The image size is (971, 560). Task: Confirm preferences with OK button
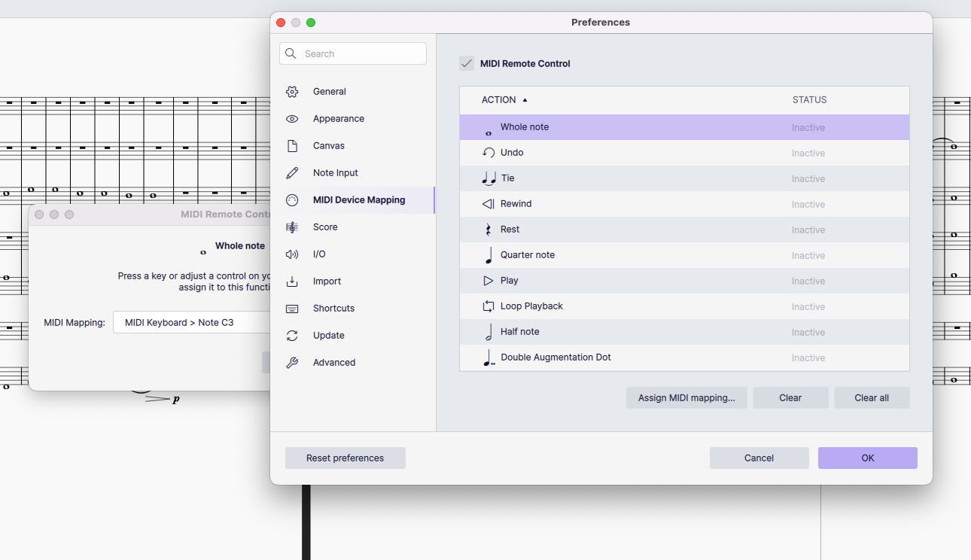tap(868, 458)
